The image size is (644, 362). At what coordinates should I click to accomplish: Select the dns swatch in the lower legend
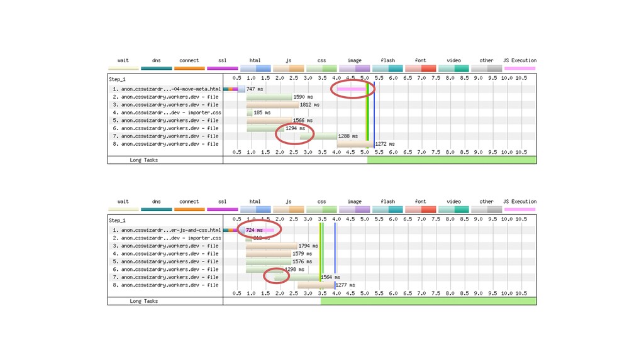(157, 209)
